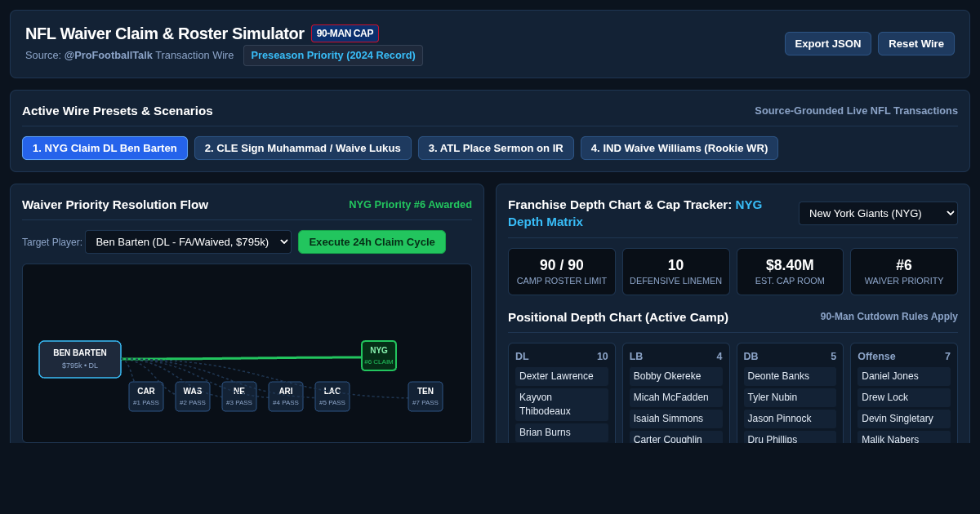Select preset 3. ATL Place Sermon on IR
Screen dimensions: 980x514
(496, 148)
